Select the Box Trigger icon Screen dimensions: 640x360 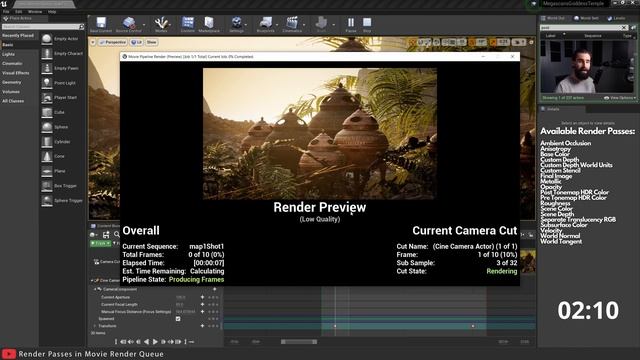[47, 186]
